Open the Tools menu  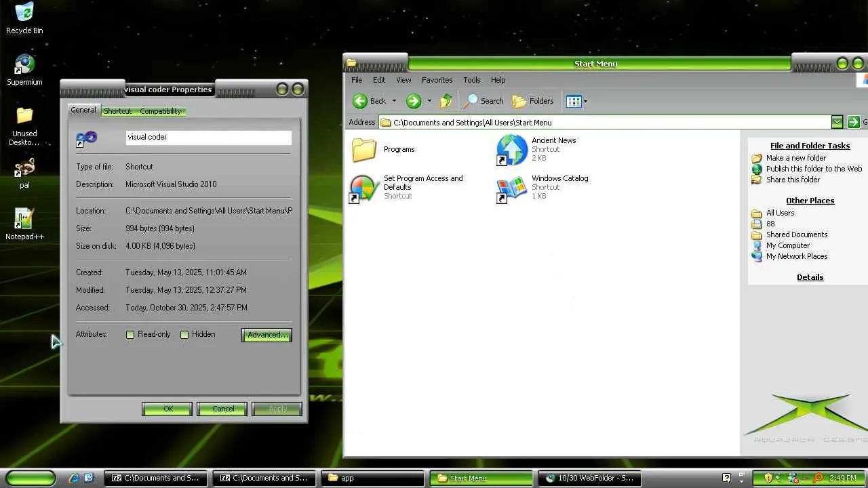(472, 80)
